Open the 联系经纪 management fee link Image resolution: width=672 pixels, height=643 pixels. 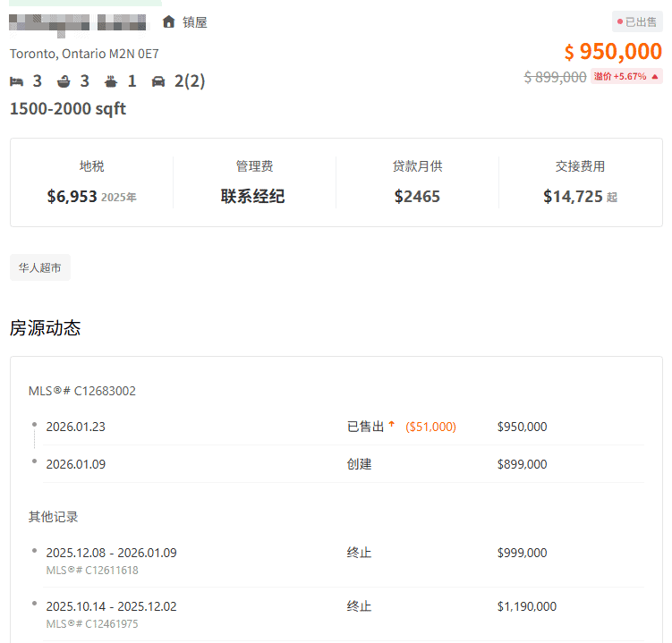(253, 196)
